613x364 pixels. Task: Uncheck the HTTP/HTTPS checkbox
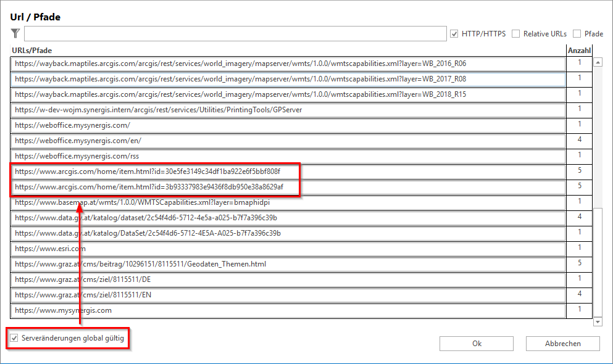click(x=454, y=34)
